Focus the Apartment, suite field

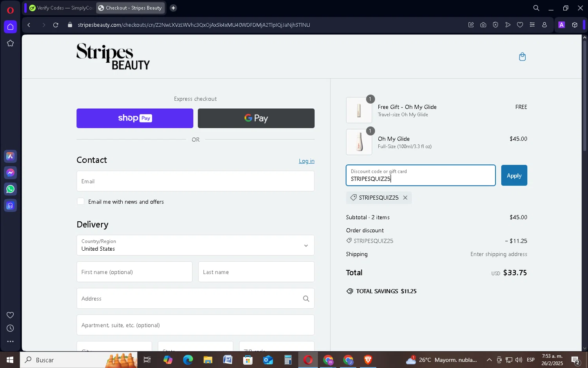click(195, 325)
